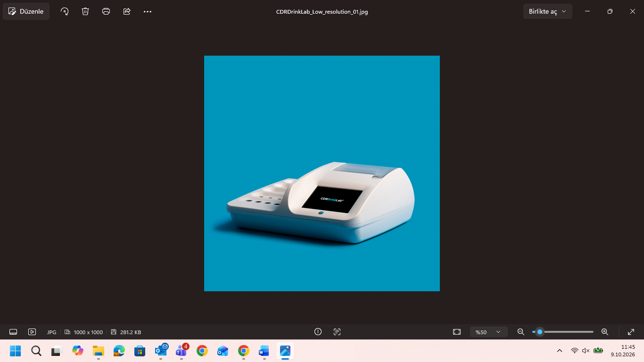Open Windows Search from taskbar
The image size is (644, 362).
click(36, 351)
